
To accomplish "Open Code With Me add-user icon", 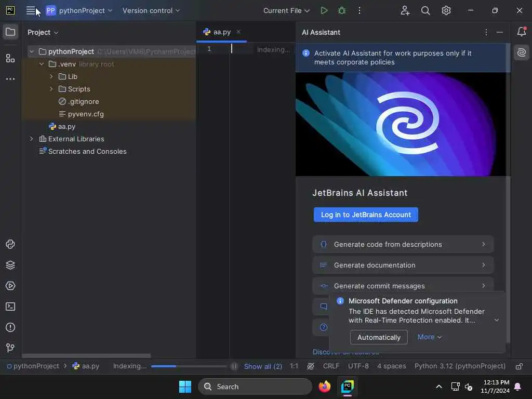I will click(405, 10).
